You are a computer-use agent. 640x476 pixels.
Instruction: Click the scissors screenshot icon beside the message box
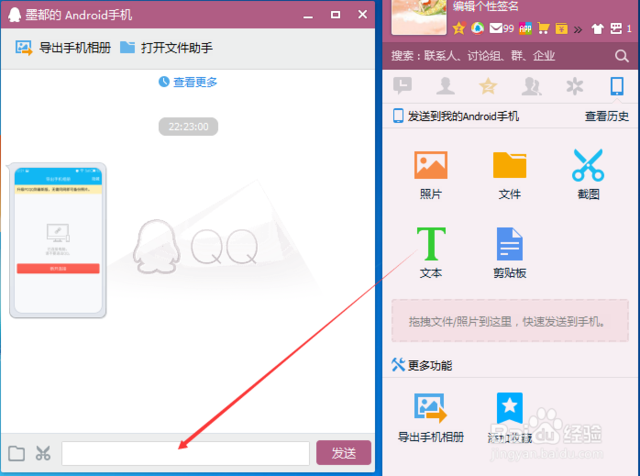point(43,453)
